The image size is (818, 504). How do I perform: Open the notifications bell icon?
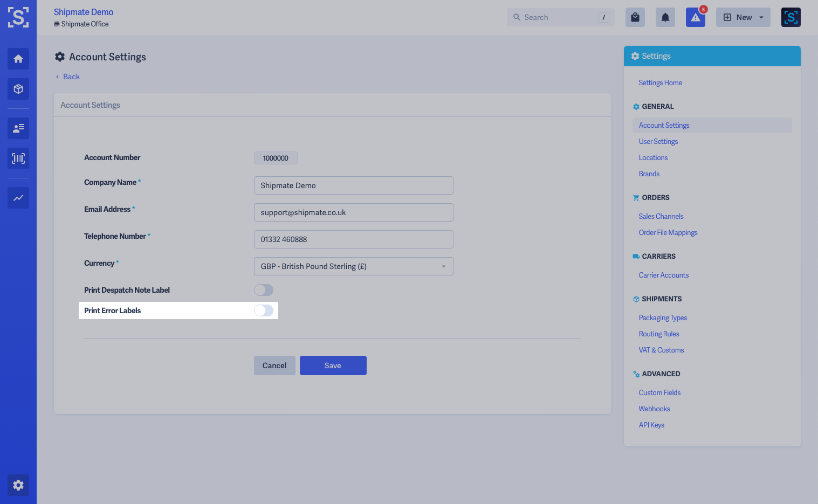[665, 17]
